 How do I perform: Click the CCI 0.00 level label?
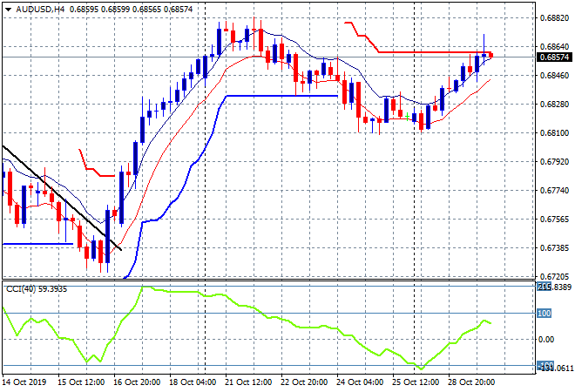546,340
